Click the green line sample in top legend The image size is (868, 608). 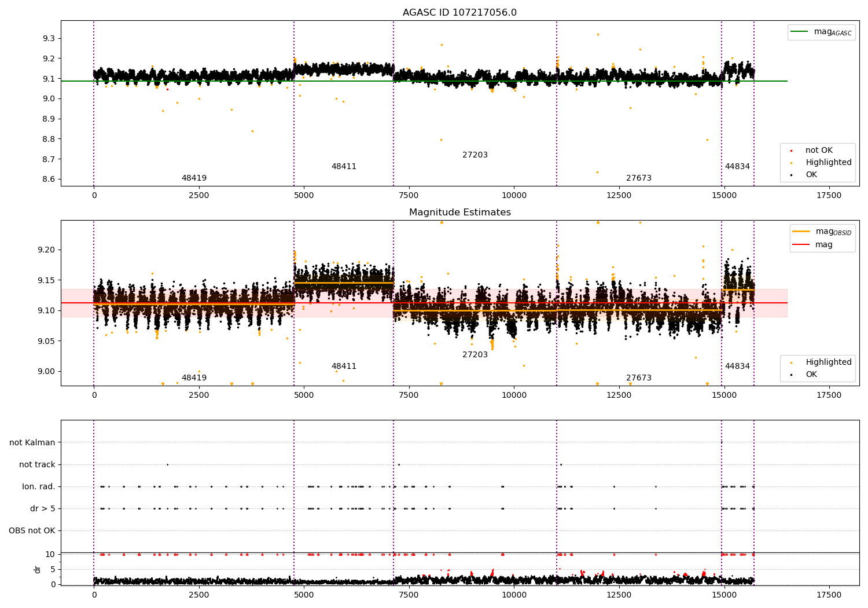799,32
